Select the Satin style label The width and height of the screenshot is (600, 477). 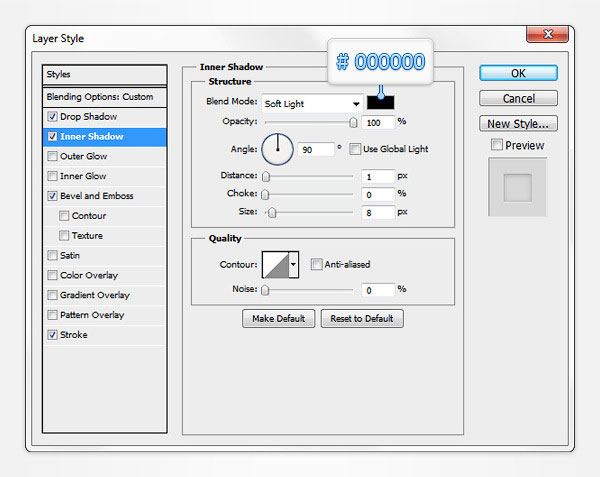pyautogui.click(x=70, y=256)
